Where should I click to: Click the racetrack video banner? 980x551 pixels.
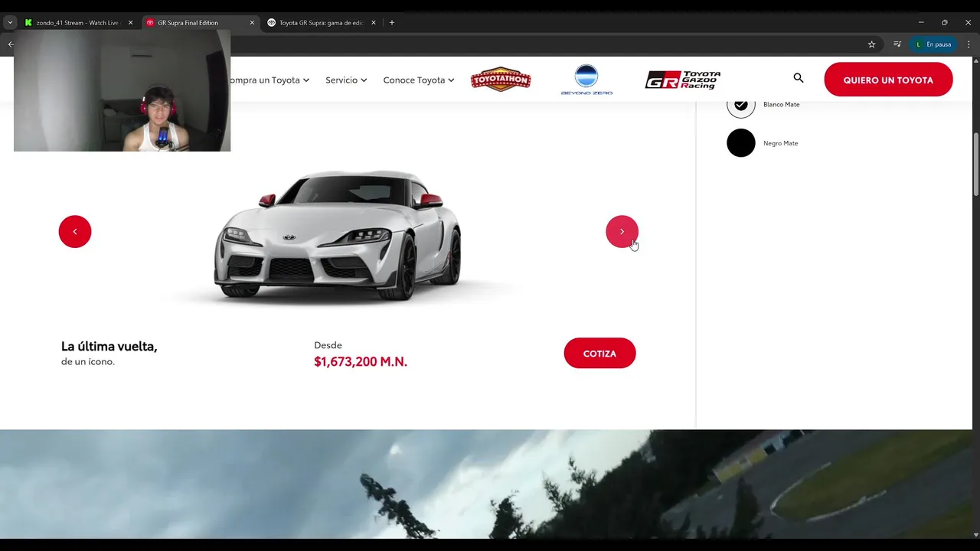[x=486, y=484]
